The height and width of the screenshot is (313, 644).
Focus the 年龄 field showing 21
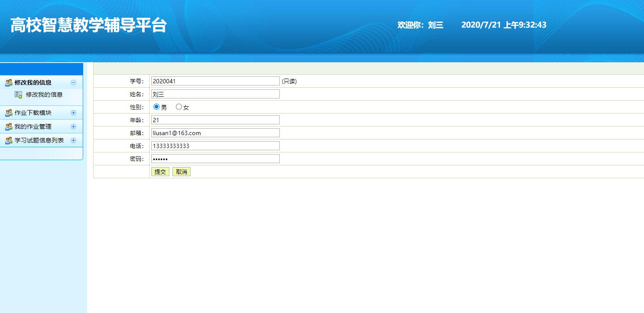click(216, 120)
